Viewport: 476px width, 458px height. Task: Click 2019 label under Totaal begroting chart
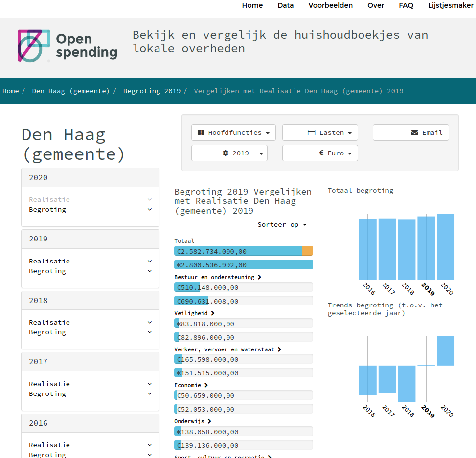428,289
